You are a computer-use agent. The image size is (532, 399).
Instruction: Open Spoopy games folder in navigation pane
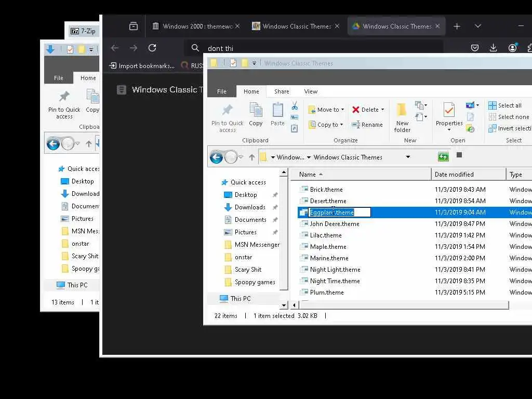255,282
